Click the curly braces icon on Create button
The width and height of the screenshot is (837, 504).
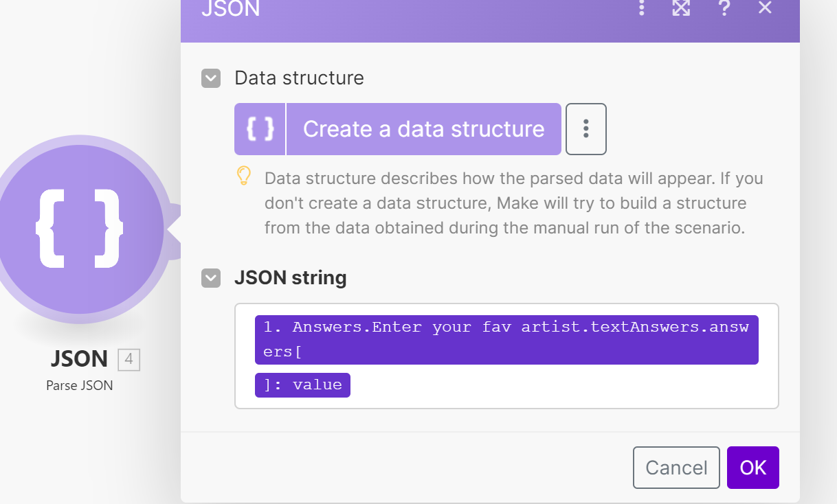coord(260,129)
